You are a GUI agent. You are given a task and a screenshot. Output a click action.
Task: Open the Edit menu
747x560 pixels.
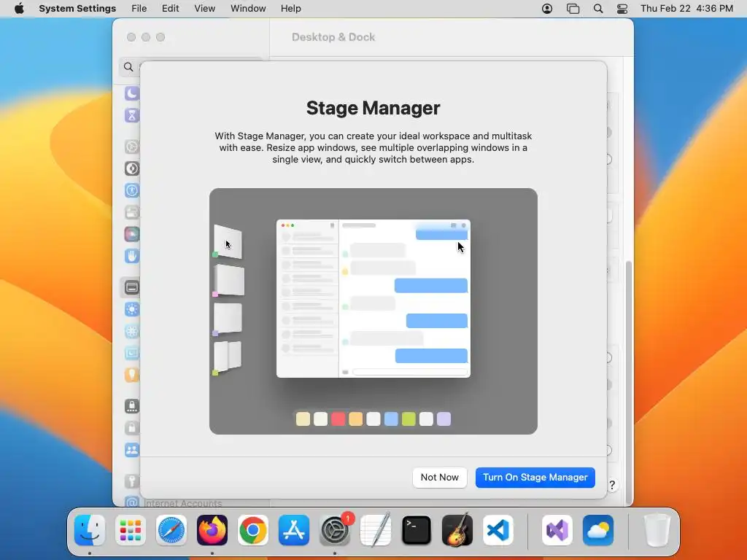click(170, 9)
